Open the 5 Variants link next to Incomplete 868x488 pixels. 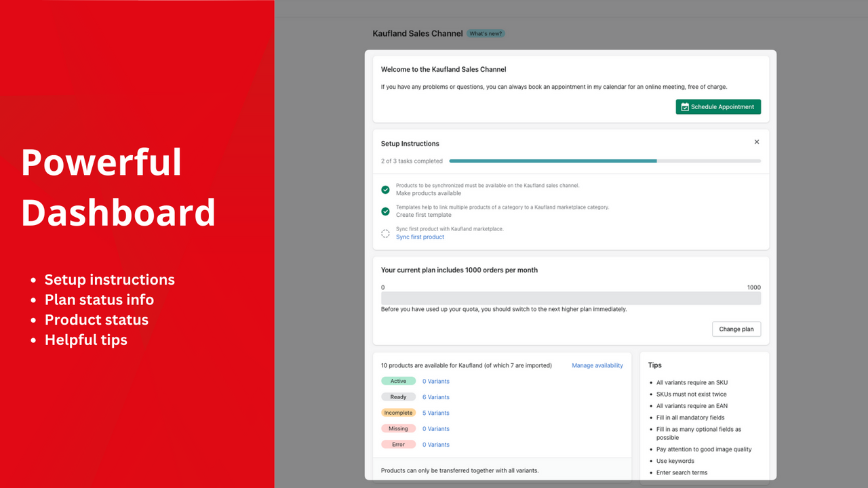436,413
